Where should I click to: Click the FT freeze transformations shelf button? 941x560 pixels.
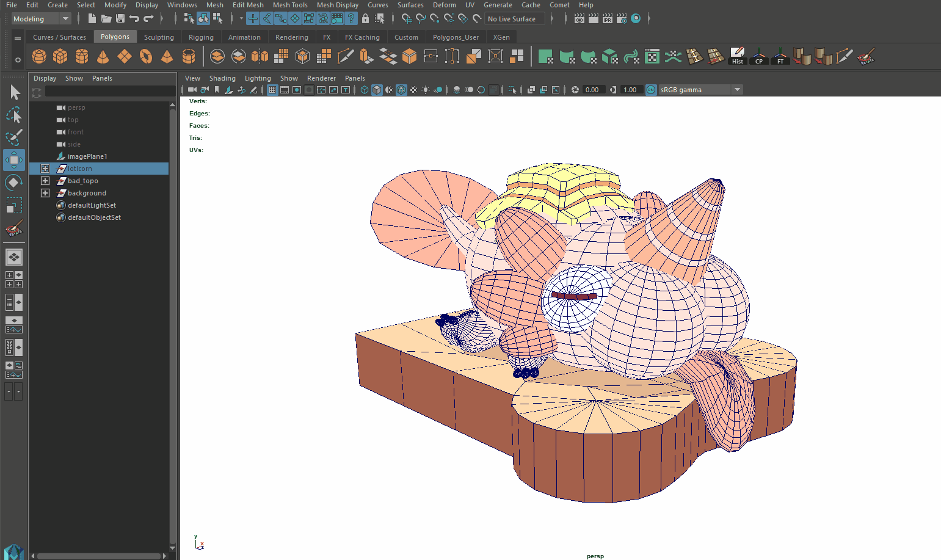[x=780, y=57]
